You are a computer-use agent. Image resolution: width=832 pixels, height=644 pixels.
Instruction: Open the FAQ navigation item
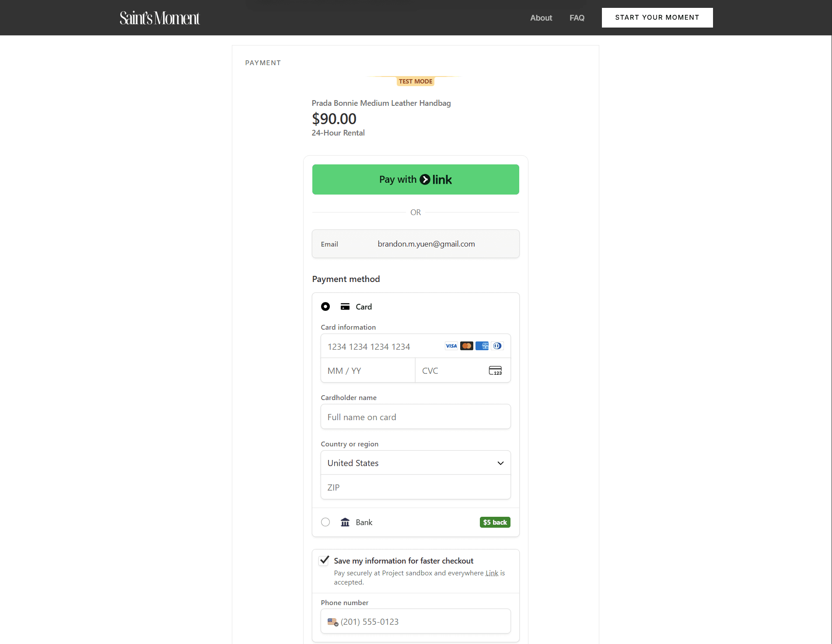pyautogui.click(x=577, y=18)
